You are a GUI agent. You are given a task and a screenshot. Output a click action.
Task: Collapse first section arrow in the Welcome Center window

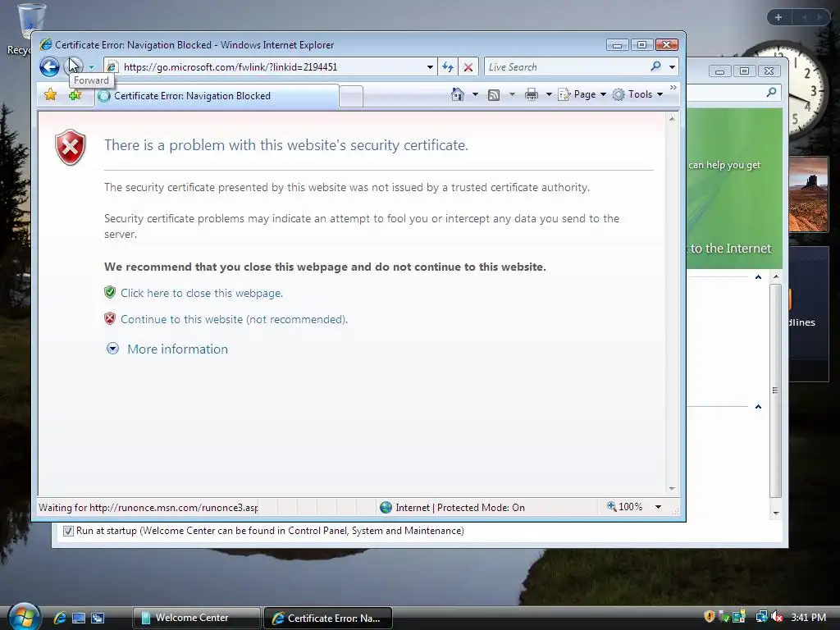758,277
